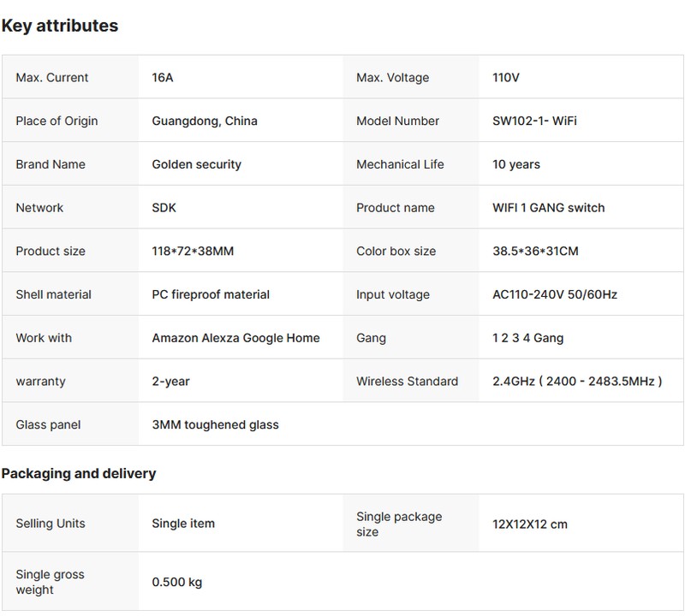Click the Golden security brand name
Viewport: 685px width, 616px height.
(196, 164)
